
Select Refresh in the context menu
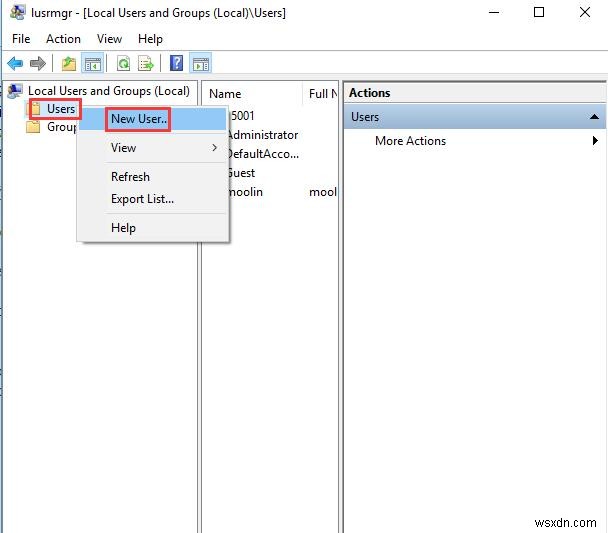point(153,177)
